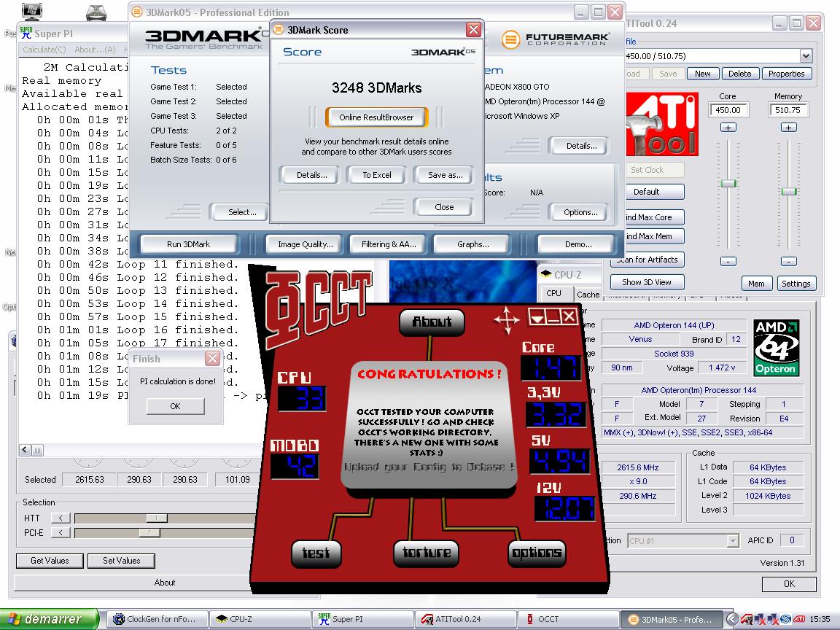This screenshot has width=840, height=630.
Task: Click the Core clock value field
Action: click(x=728, y=110)
